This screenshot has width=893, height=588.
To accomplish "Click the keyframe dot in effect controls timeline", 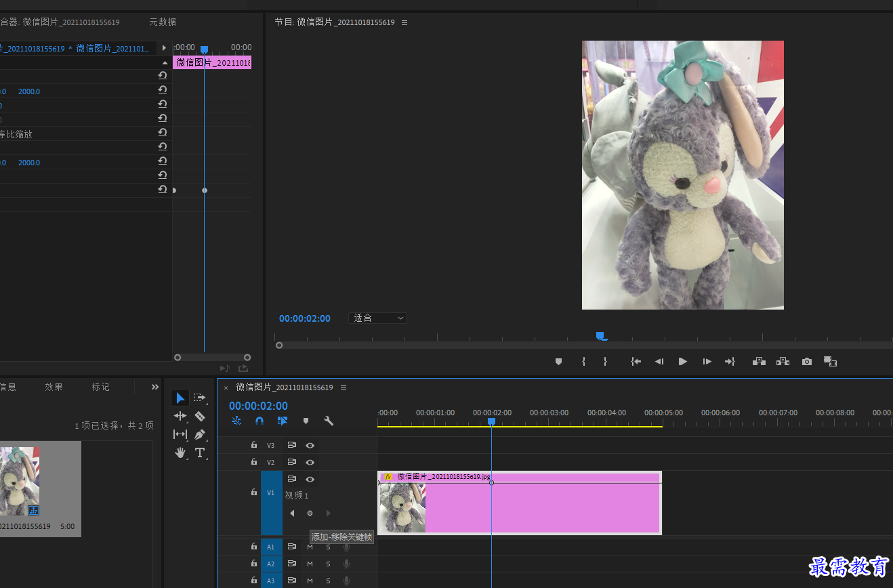I will [205, 190].
